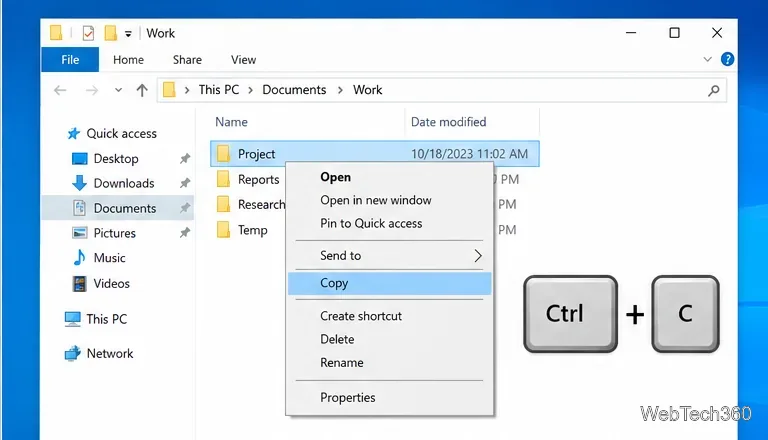Click the New folder icon in title bar
This screenshot has width=768, height=440.
[x=111, y=33]
